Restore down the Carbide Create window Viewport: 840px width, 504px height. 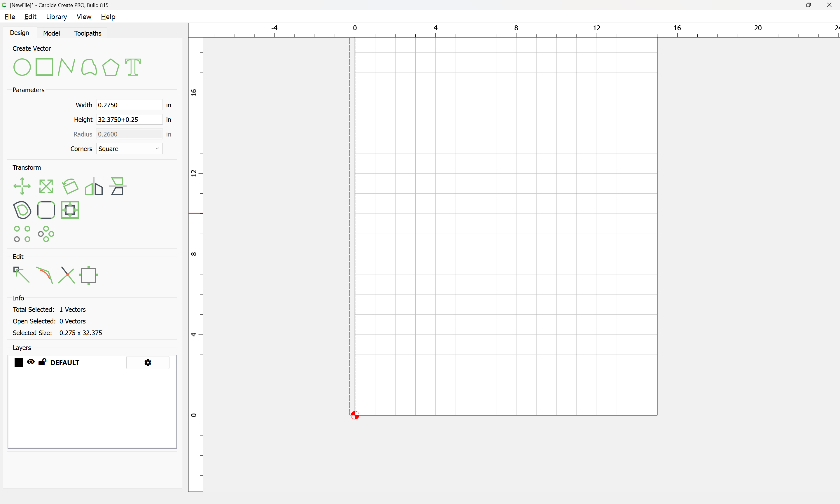click(x=808, y=5)
